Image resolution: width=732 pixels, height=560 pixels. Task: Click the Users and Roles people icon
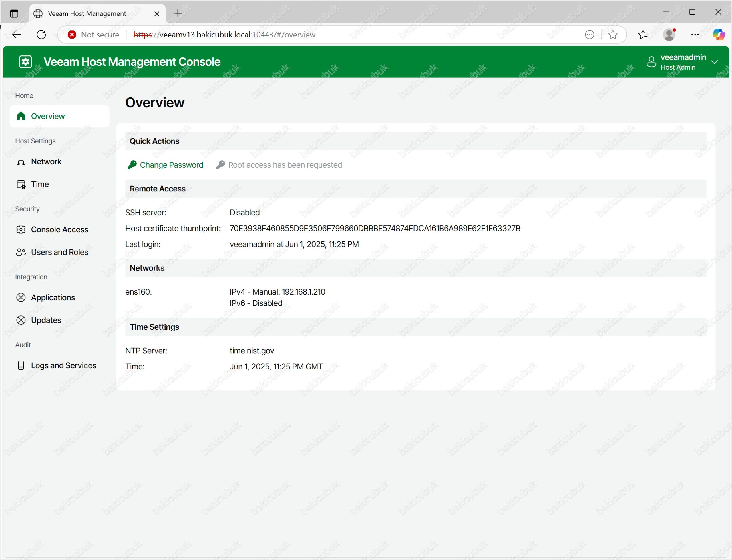[x=21, y=252]
